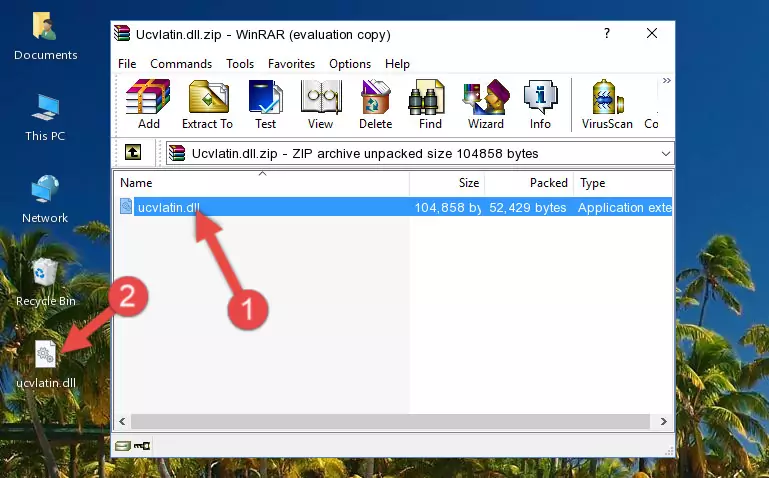Expand hidden toolbar items chevron
The height and width of the screenshot is (478, 769).
coord(666,81)
